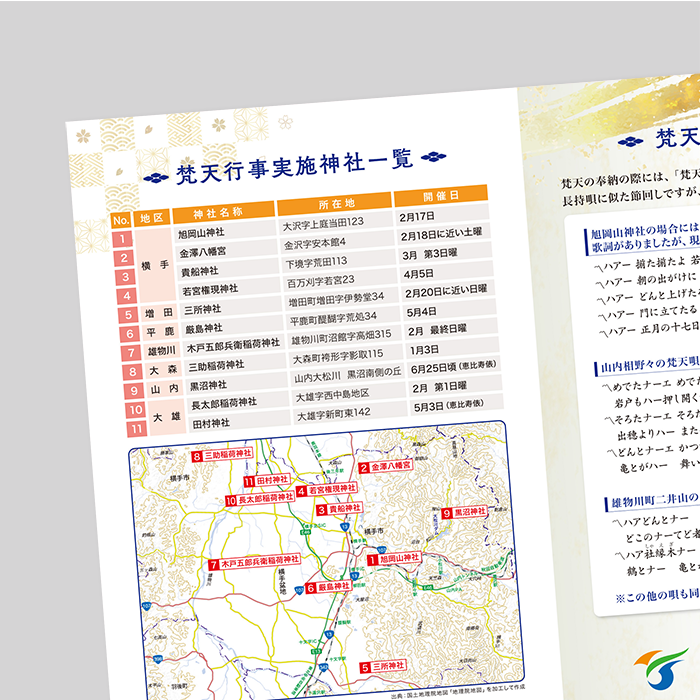Select the date 5月4日
The width and height of the screenshot is (700, 700).
pos(421,312)
